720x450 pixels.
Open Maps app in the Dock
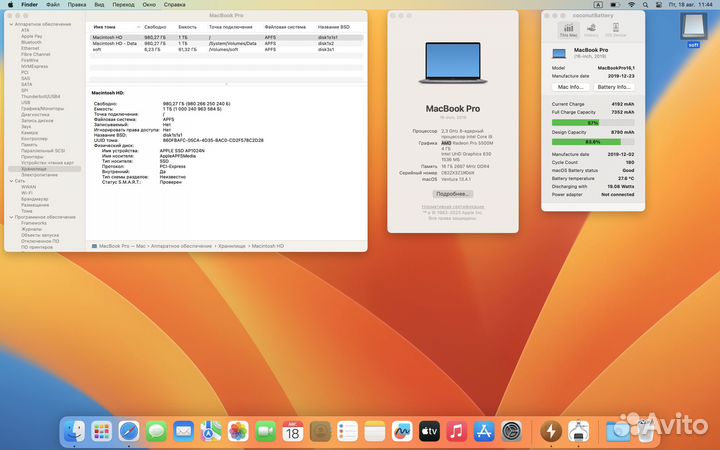point(211,432)
